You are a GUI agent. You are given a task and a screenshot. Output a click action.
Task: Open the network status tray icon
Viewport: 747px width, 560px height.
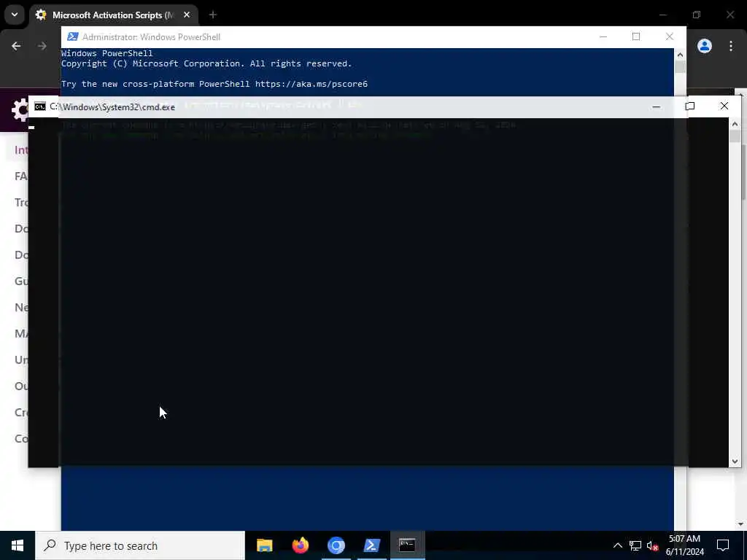635,545
